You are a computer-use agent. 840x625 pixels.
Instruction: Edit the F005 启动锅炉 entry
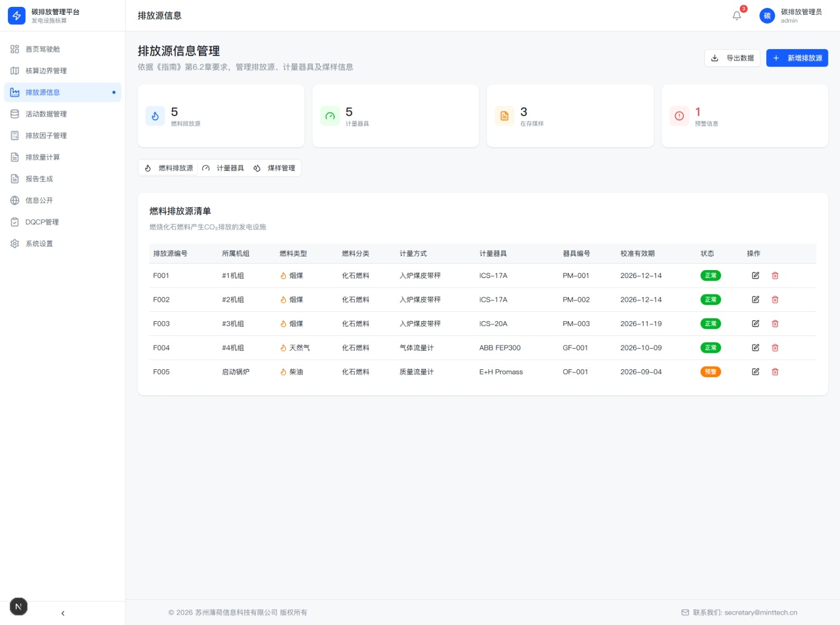[755, 372]
